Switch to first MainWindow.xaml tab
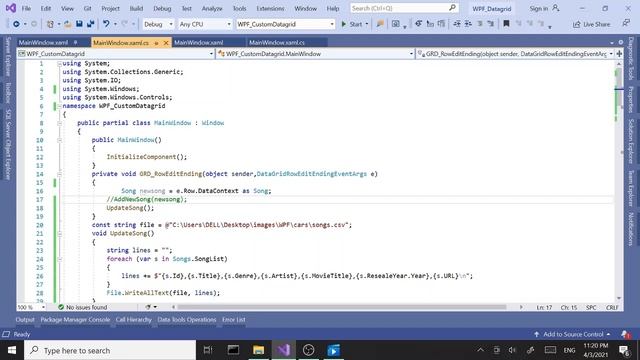This screenshot has height=360, width=640. click(x=43, y=42)
